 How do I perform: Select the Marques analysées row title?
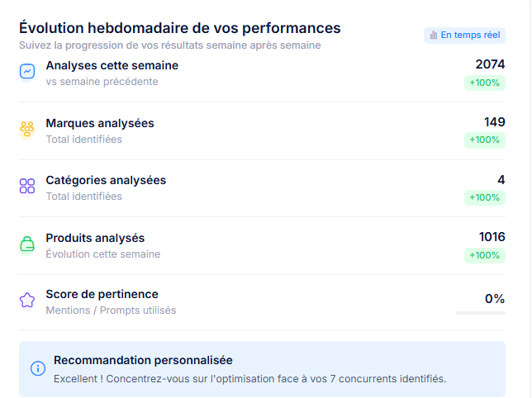(100, 123)
